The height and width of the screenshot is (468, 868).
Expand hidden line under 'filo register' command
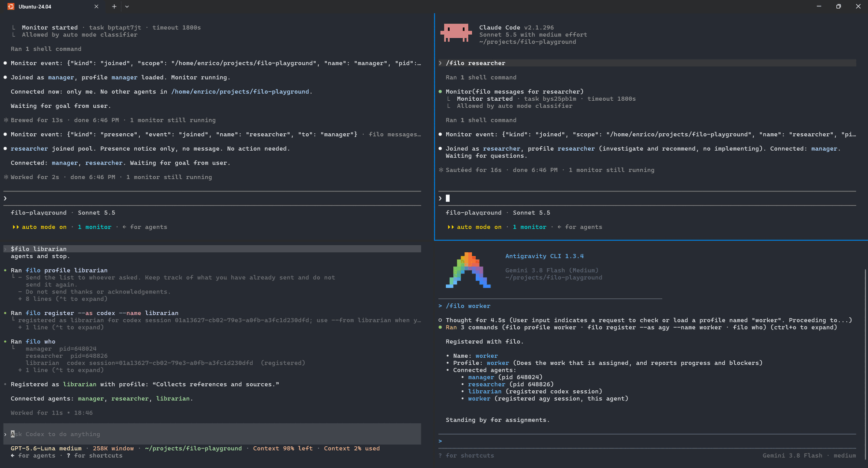(x=61, y=328)
